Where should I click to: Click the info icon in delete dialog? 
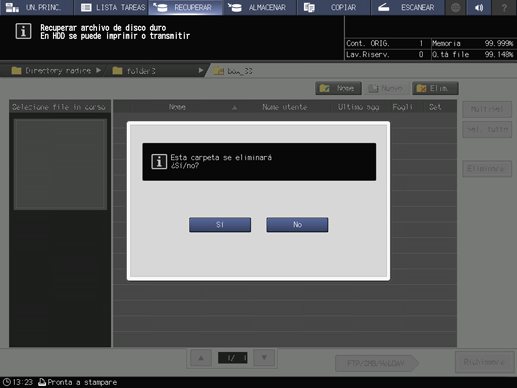pos(159,162)
